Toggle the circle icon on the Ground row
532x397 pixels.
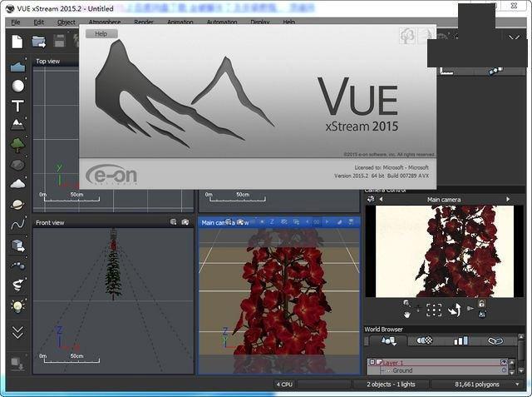(x=504, y=370)
